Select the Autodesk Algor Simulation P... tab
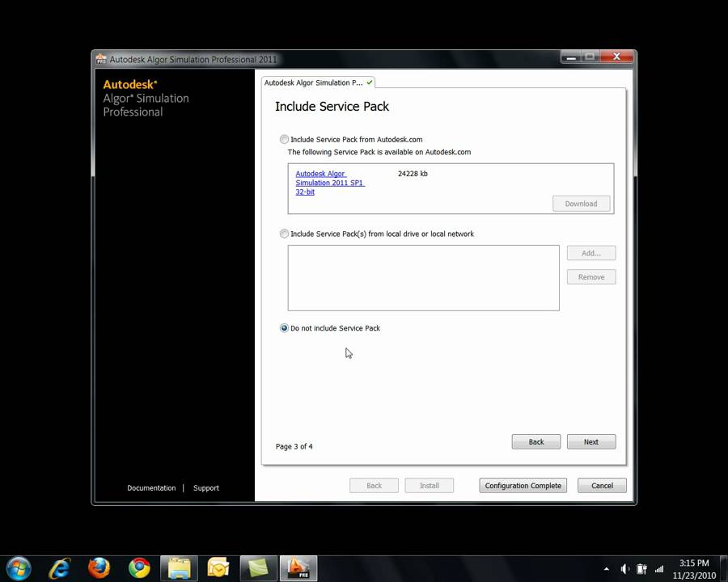Screen dimensions: 728x582 click(318, 82)
